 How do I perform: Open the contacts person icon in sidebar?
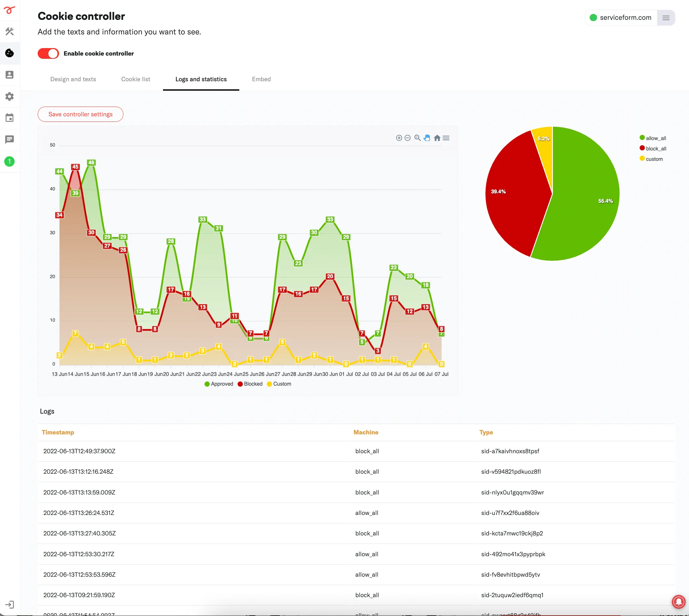[x=9, y=75]
